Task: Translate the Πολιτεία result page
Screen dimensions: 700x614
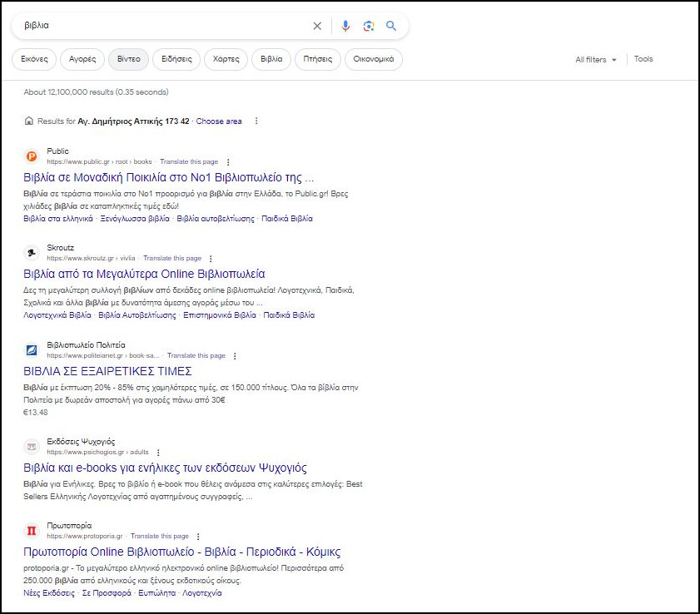Action: [196, 355]
